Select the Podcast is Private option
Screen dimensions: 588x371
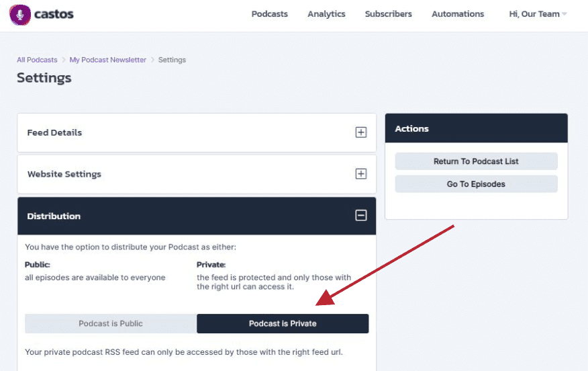pos(283,323)
